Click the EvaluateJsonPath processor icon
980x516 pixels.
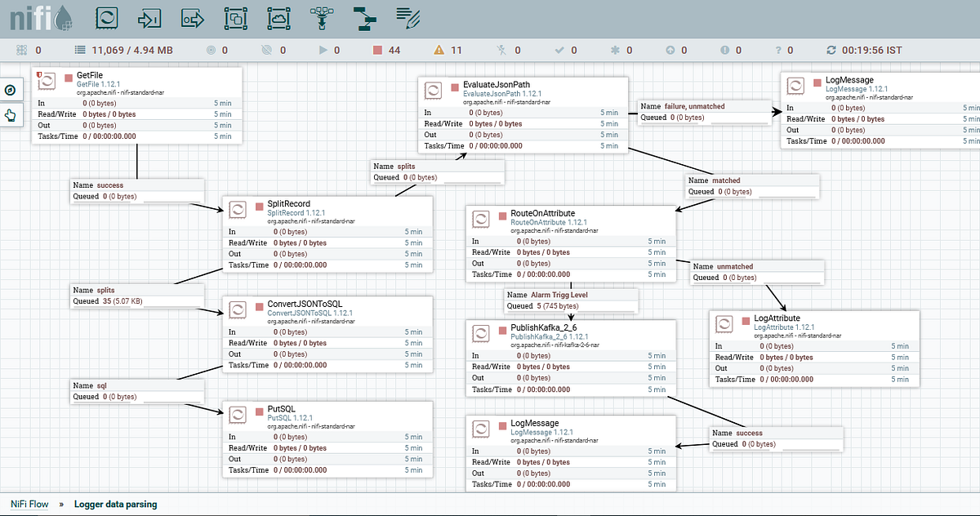(x=434, y=91)
